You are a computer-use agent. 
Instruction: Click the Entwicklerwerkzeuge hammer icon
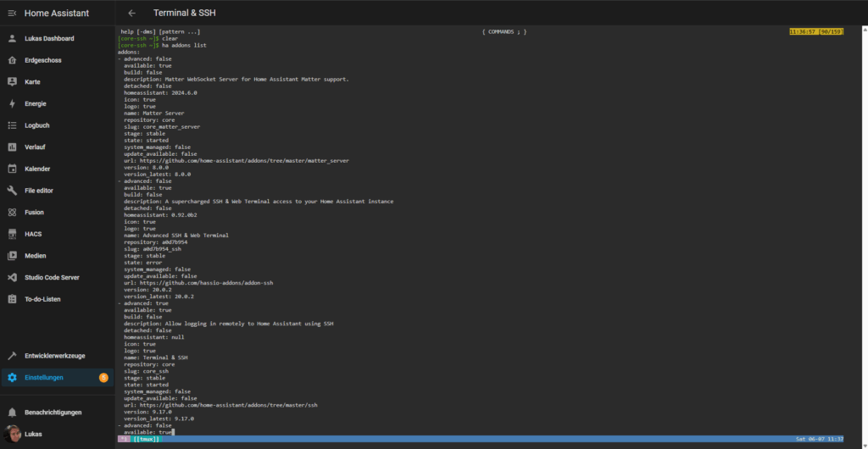tap(12, 356)
